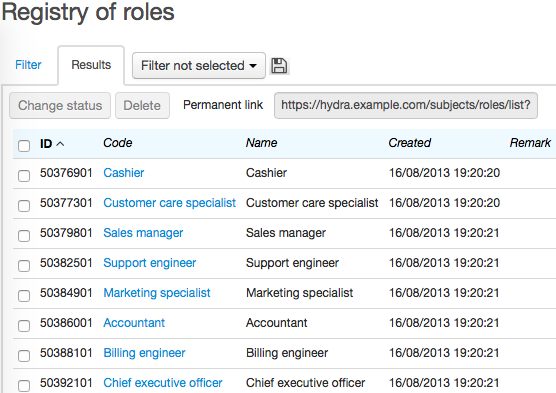Select the Support engineer row checkbox

pyautogui.click(x=24, y=265)
